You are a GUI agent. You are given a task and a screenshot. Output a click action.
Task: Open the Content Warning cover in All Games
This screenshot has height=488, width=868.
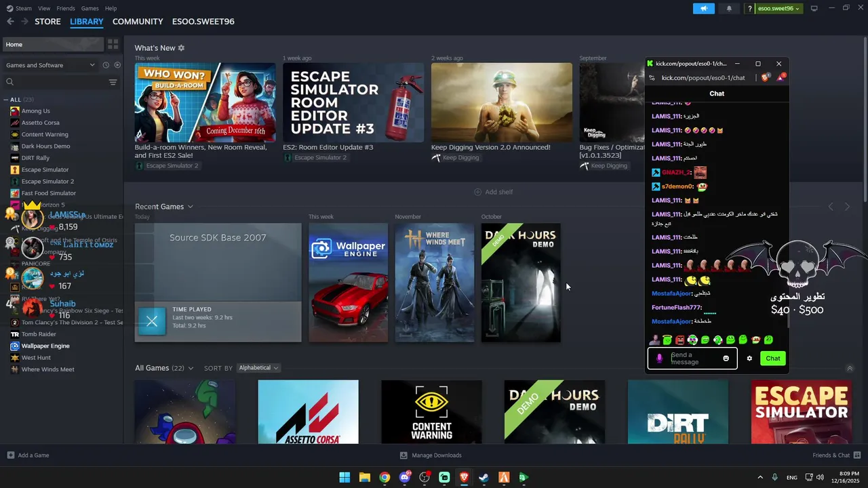(432, 412)
